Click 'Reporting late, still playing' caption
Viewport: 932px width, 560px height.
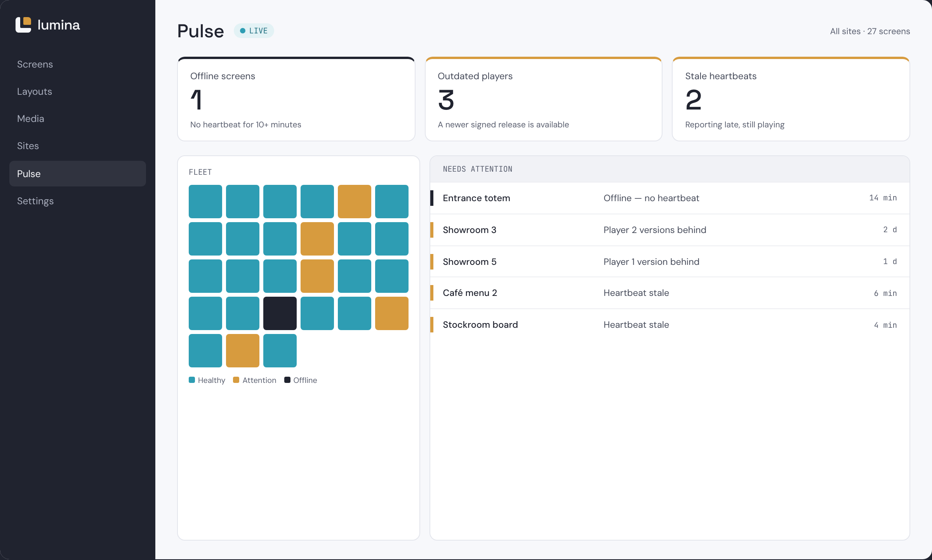735,125
